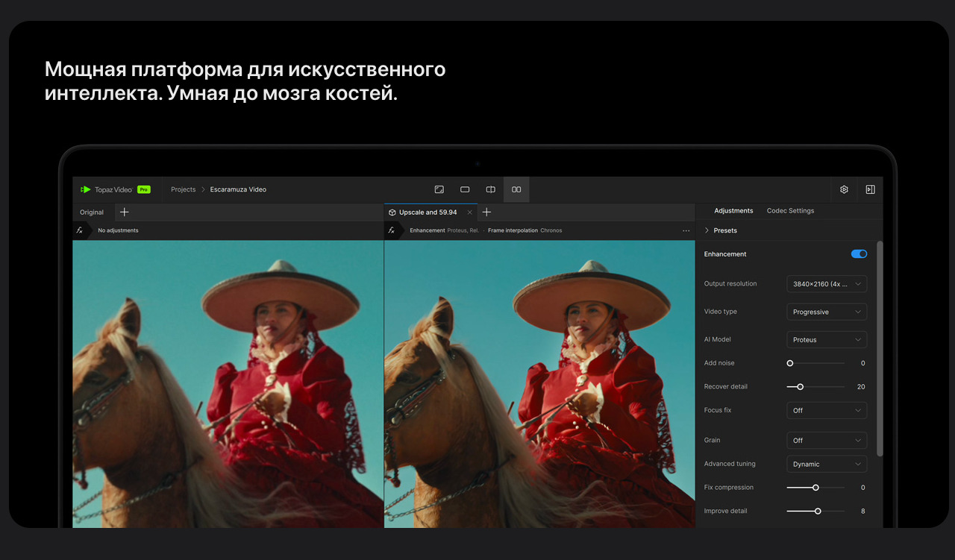Switch to the Codec Settings tab
This screenshot has width=955, height=560.
point(790,211)
